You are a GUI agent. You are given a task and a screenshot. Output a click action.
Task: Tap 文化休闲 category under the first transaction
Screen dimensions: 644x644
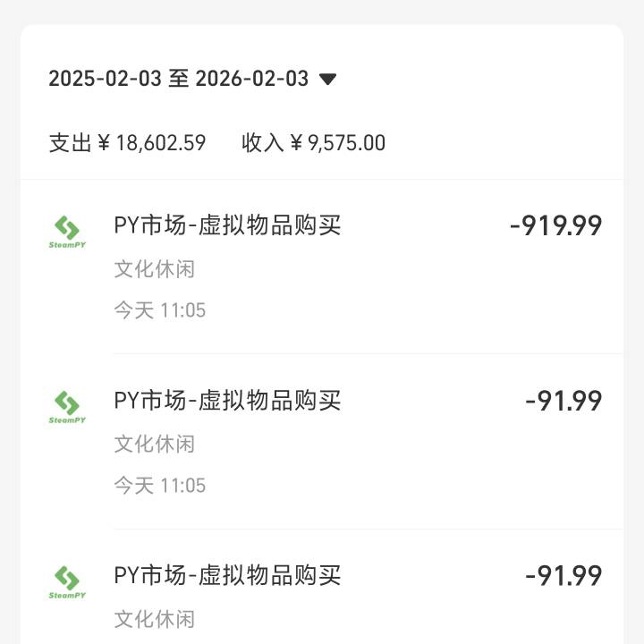(154, 269)
